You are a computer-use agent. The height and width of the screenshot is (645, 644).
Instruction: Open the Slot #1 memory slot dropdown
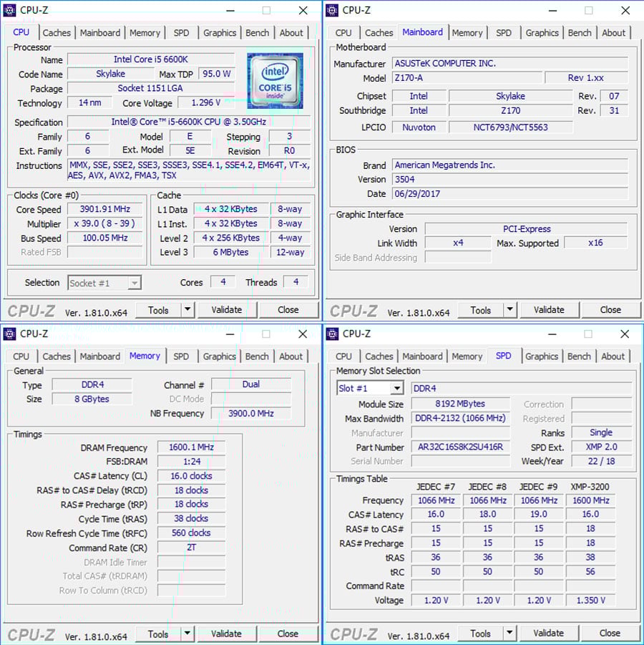370,388
